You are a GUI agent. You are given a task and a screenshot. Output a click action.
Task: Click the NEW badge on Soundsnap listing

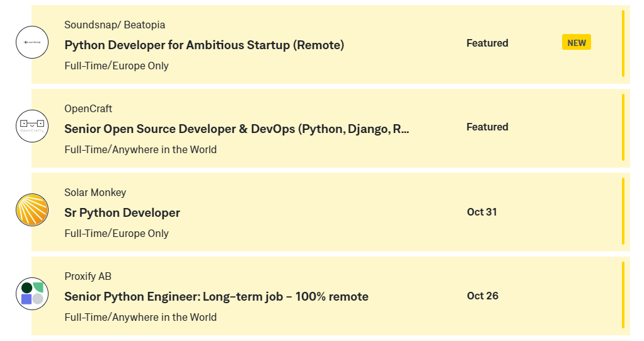(x=576, y=42)
